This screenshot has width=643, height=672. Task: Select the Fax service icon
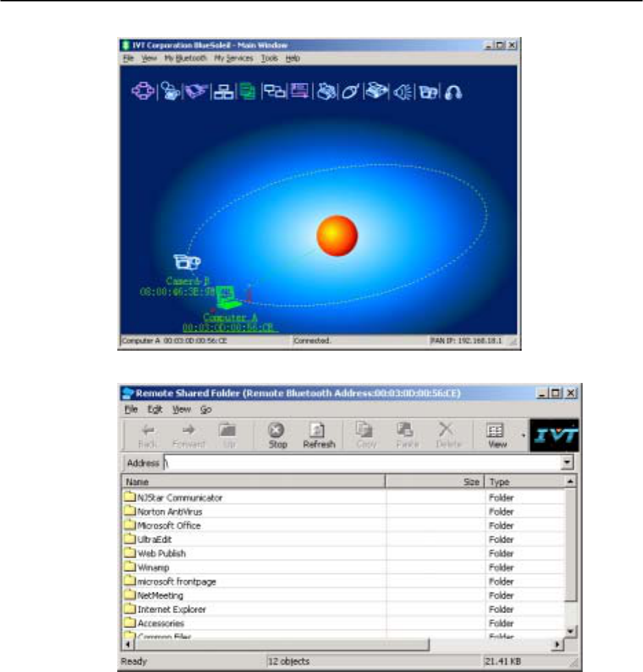[376, 91]
